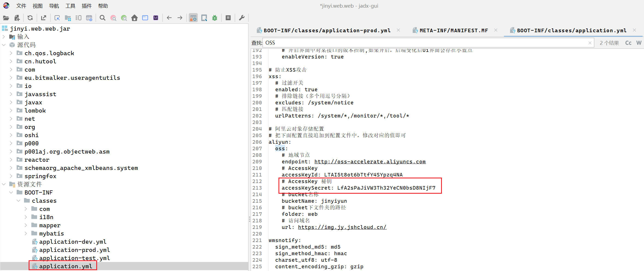
Task: Click the export arrow toolbar icon
Action: coord(43,18)
